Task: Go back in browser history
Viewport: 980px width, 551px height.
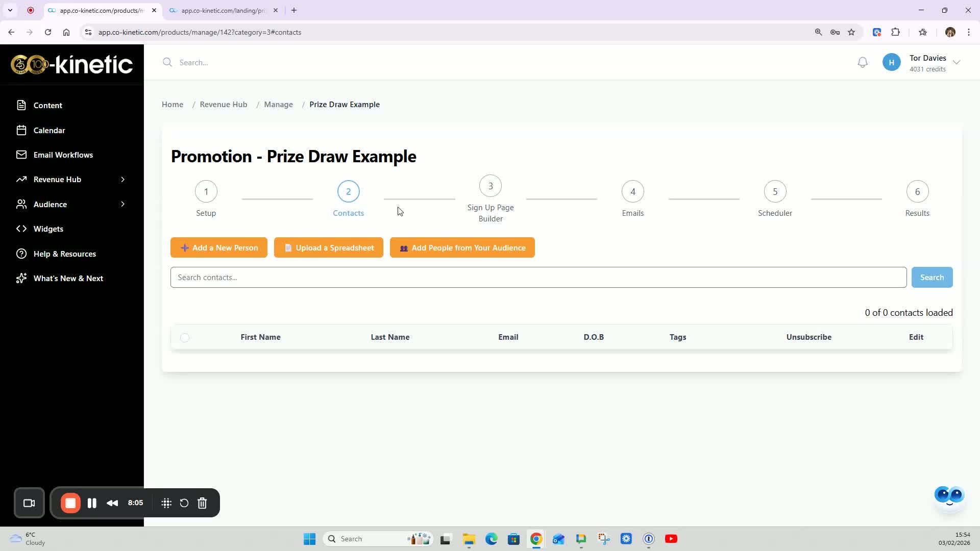Action: coord(11,32)
